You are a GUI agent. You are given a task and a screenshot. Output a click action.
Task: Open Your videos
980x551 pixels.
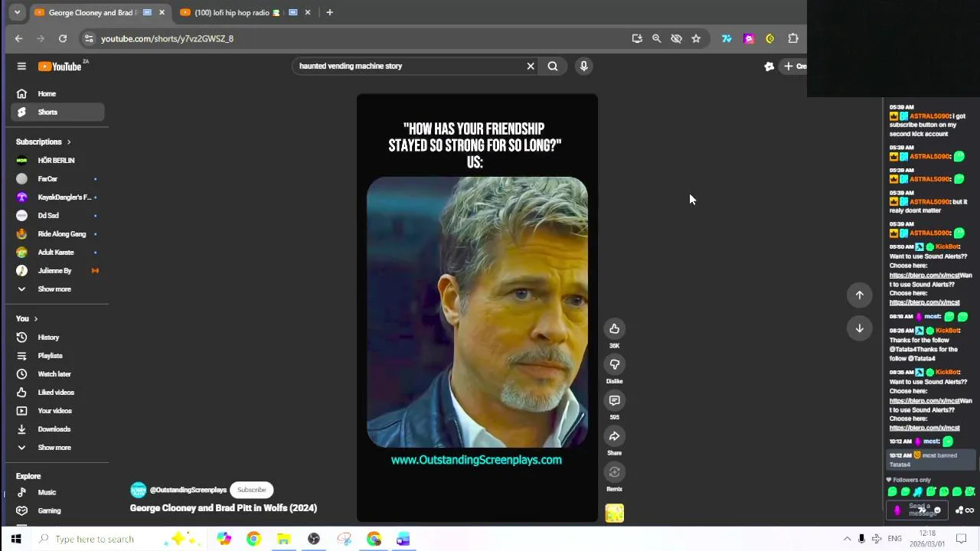click(57, 411)
